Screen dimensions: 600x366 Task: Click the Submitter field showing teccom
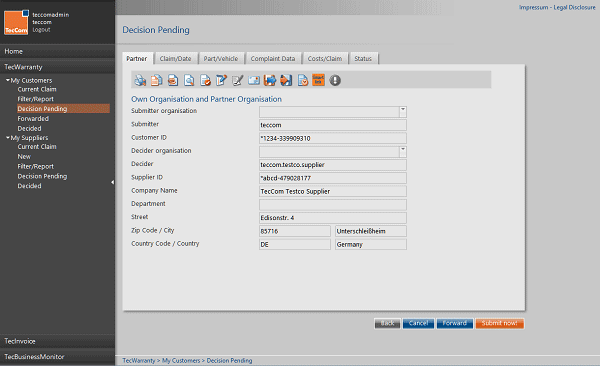coord(333,125)
